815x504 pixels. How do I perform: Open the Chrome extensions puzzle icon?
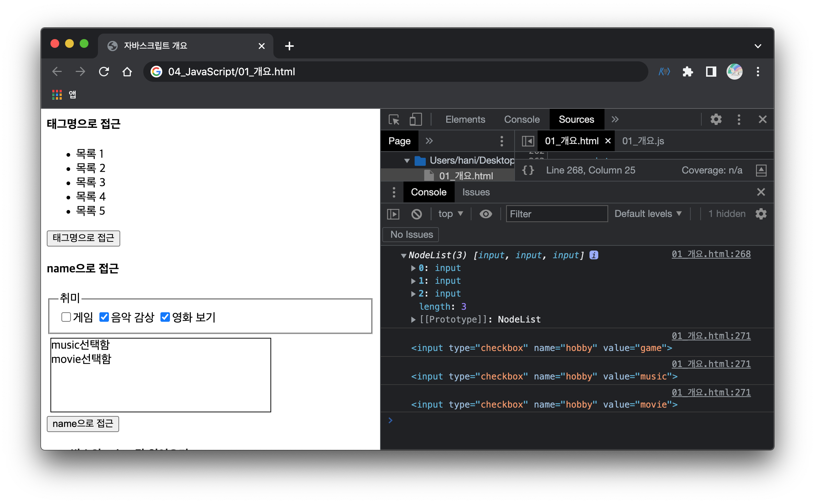click(x=687, y=72)
